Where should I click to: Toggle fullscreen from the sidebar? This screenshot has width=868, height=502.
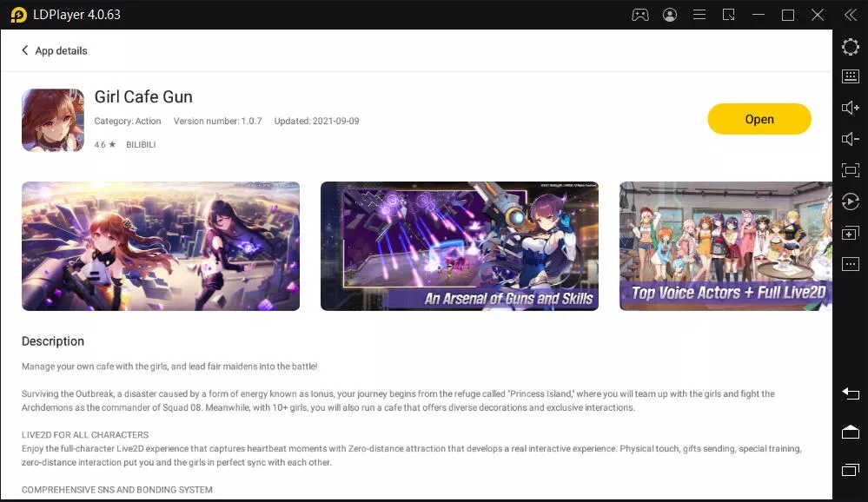851,170
